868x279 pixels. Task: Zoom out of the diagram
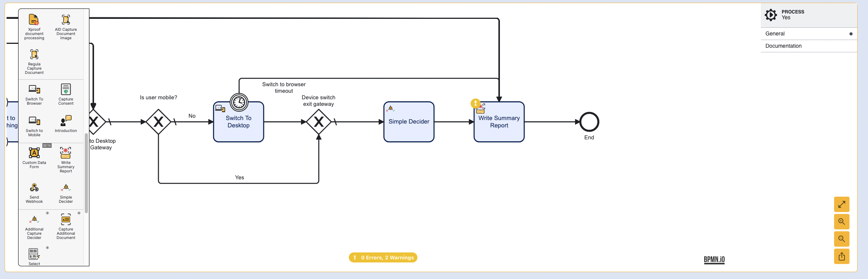click(842, 239)
